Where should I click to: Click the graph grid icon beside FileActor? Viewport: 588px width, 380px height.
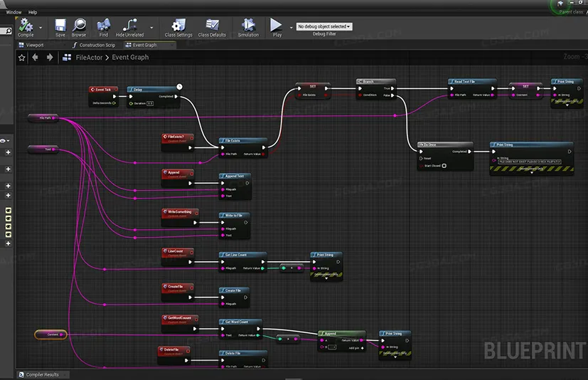pos(67,58)
